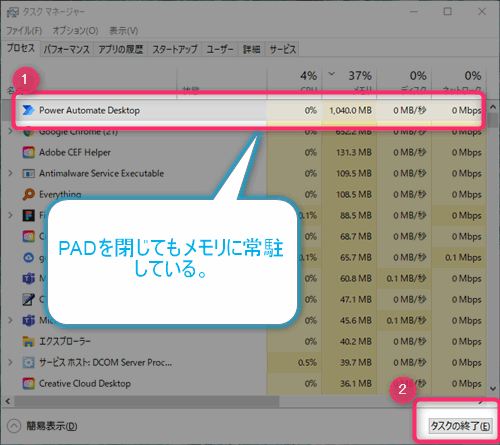Collapse to simple view with 簡易表示 chevron
500x445 pixels.
pos(14,426)
